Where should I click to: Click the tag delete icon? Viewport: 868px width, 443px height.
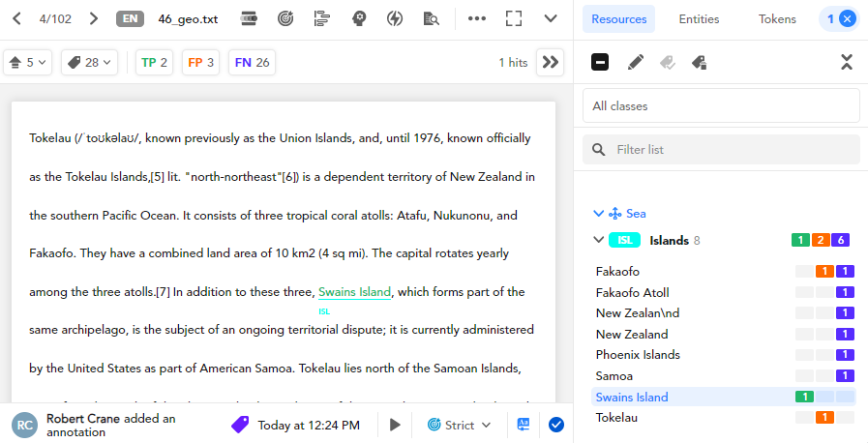[x=667, y=62]
